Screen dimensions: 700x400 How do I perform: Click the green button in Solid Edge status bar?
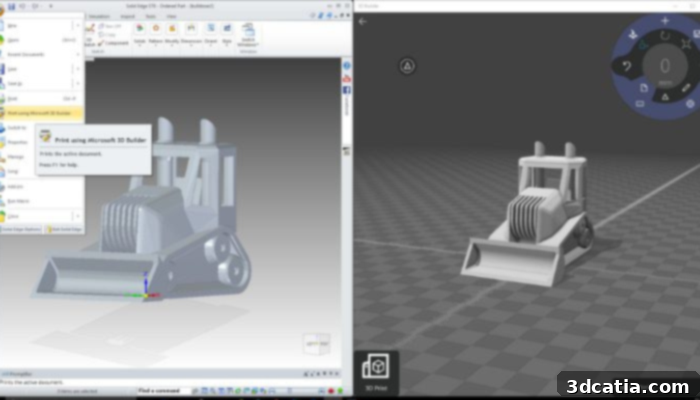[340, 391]
